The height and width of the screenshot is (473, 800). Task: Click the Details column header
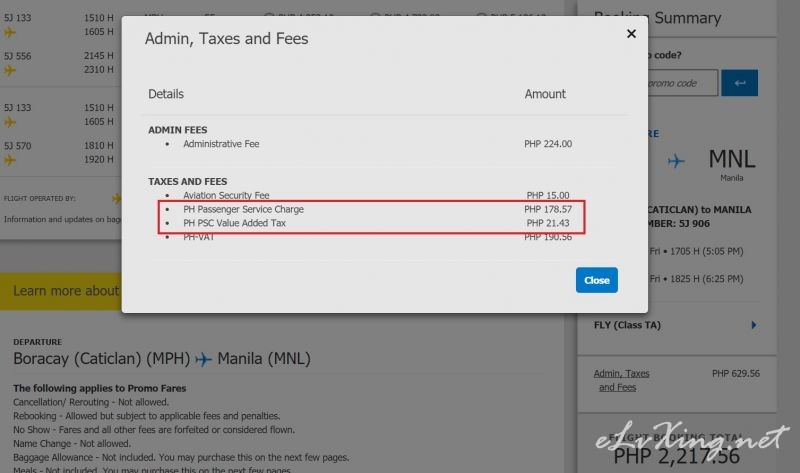[166, 94]
